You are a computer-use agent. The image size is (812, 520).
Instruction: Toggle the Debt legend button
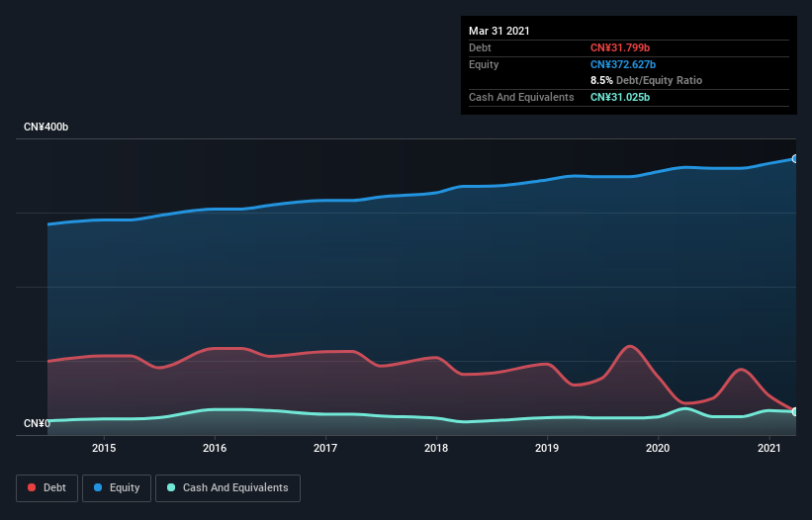tap(46, 488)
